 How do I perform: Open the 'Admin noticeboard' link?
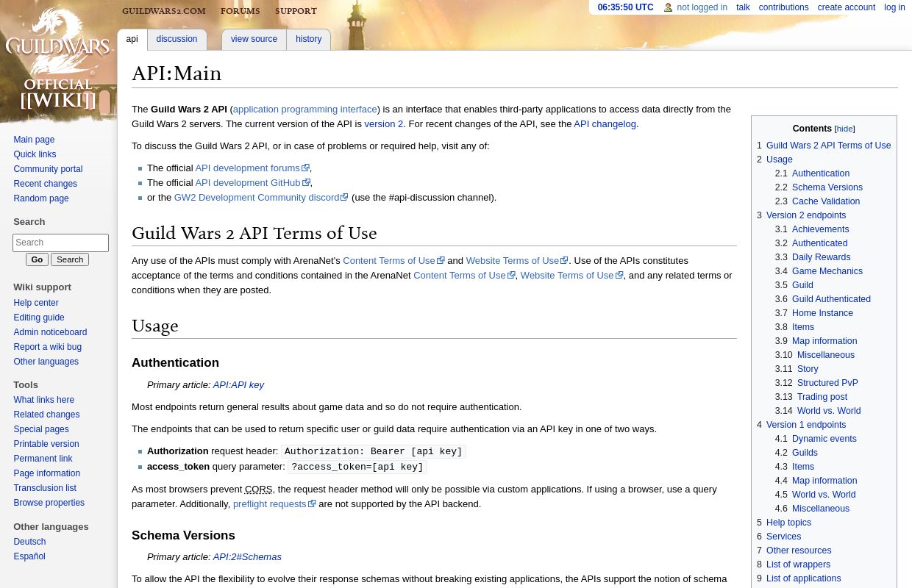pos(50,332)
